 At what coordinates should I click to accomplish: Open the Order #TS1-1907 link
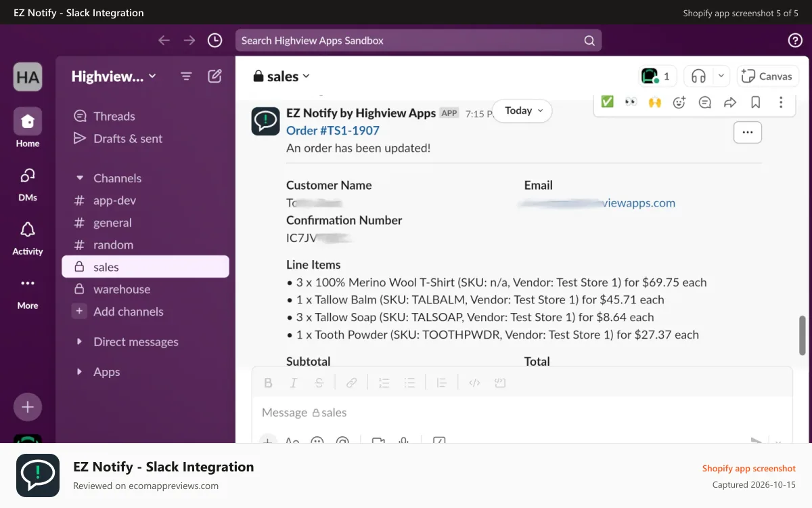tap(333, 131)
